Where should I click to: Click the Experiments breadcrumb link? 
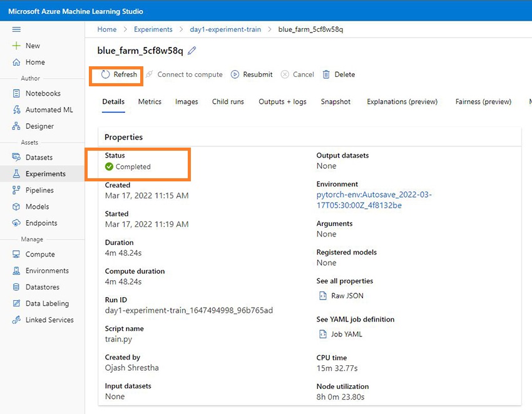pos(153,29)
